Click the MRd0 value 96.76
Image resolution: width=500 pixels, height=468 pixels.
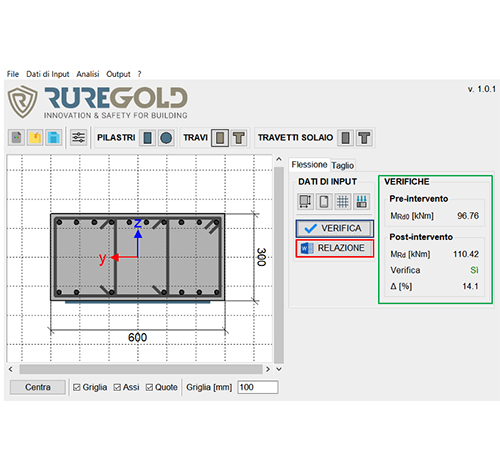468,216
